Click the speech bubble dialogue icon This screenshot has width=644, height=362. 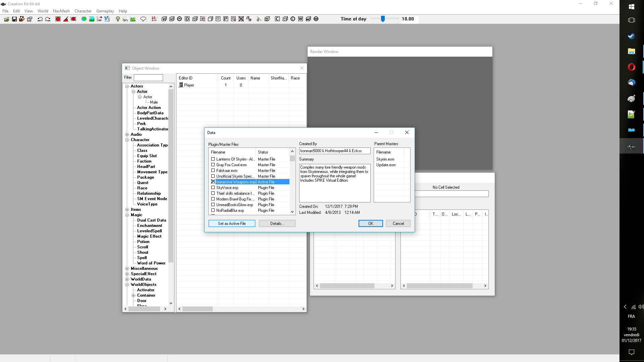(x=143, y=19)
